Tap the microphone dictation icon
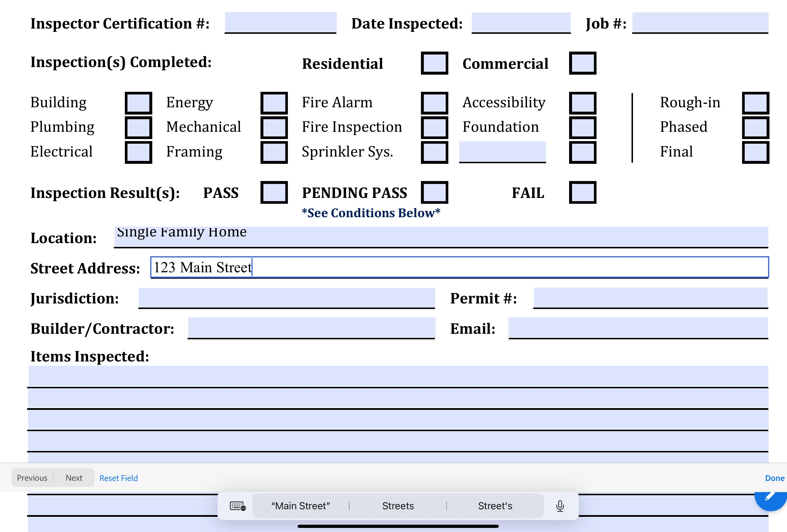 coord(560,506)
